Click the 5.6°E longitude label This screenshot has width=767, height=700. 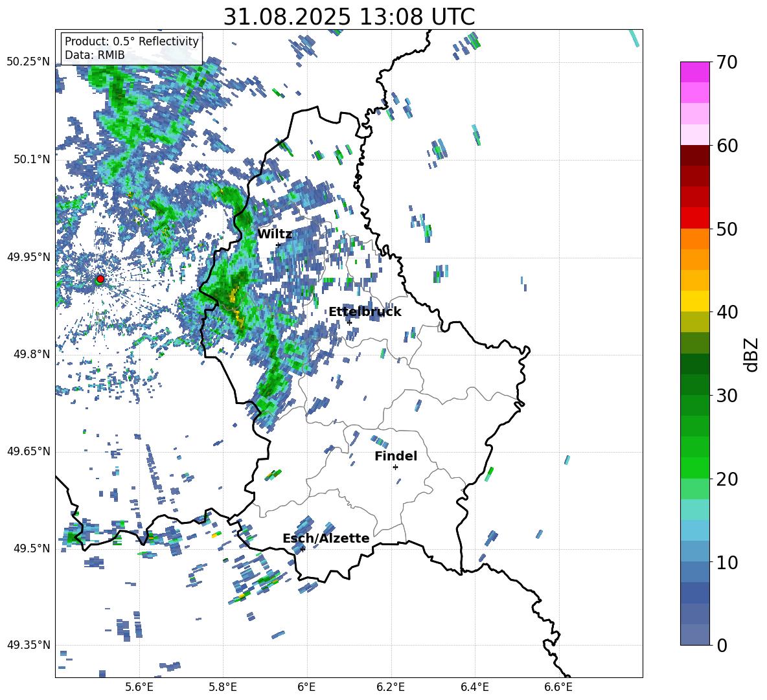tap(139, 687)
